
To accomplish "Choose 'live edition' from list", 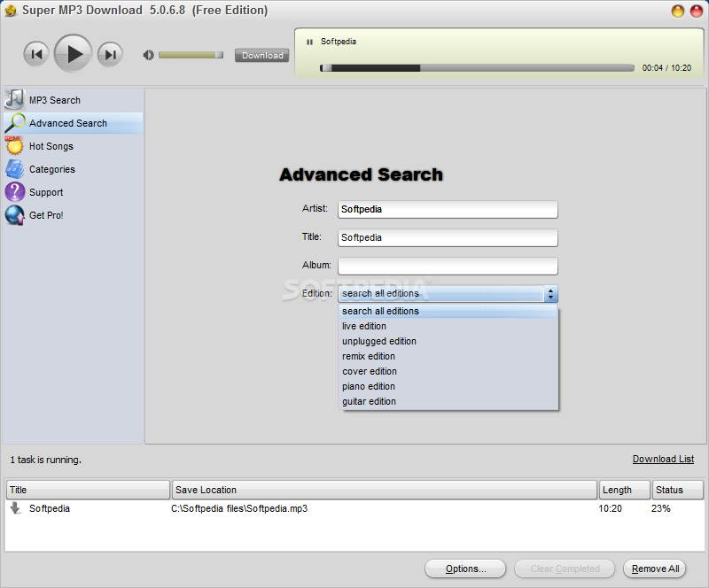I will coord(448,326).
